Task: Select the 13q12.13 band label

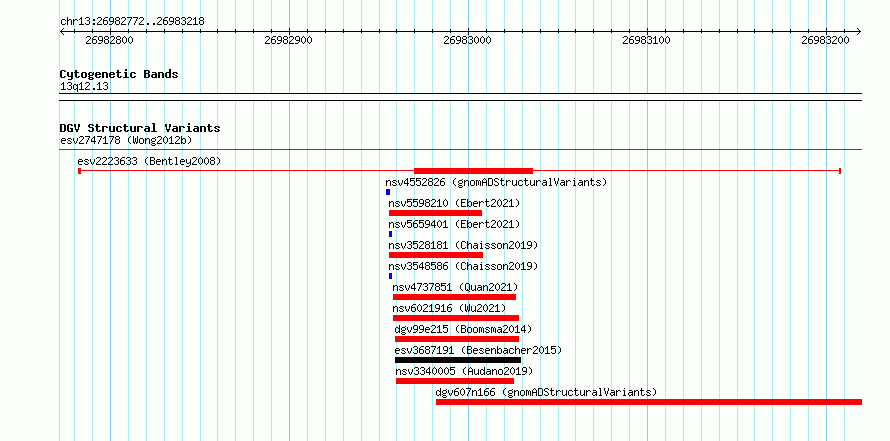Action: coord(85,87)
